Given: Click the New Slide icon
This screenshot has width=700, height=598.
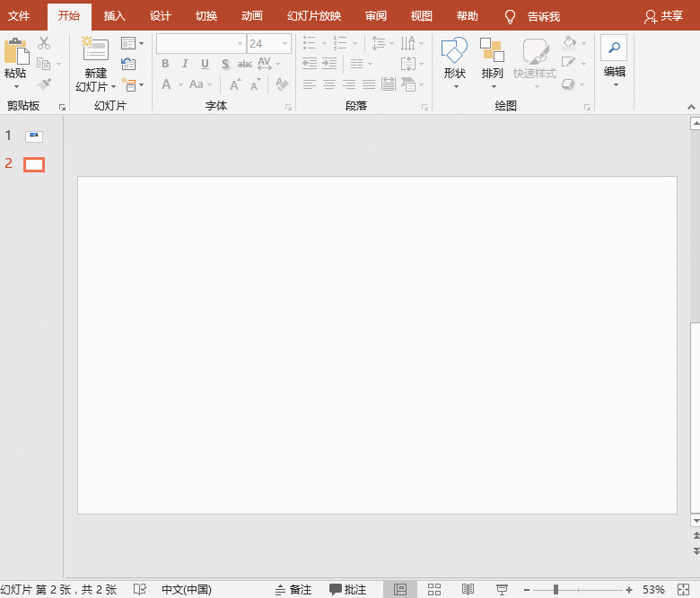Looking at the screenshot, I should (95, 48).
